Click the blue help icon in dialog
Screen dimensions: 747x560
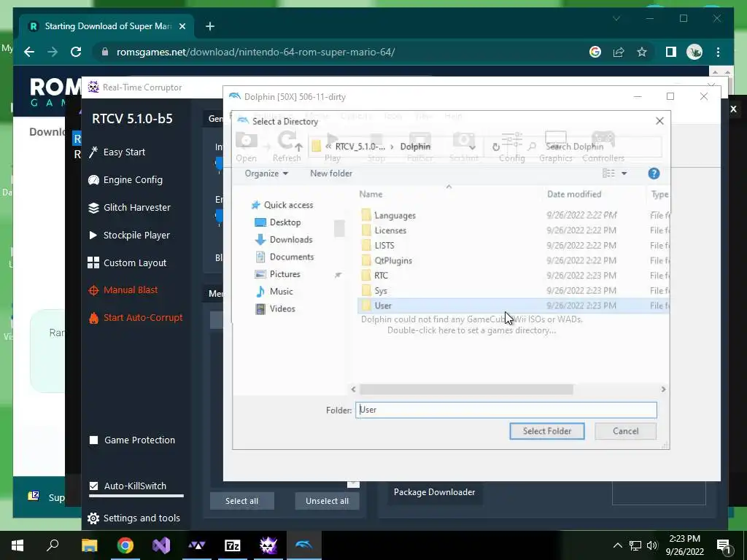click(654, 174)
